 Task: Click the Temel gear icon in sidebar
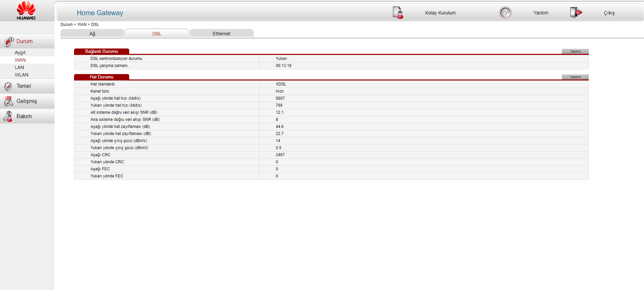point(8,86)
